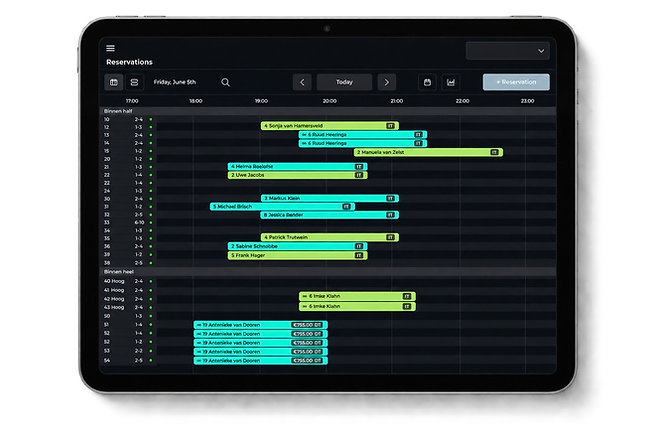Open the Helma Roelofse reservation
Screen dimensions: 654x436
click(297, 166)
